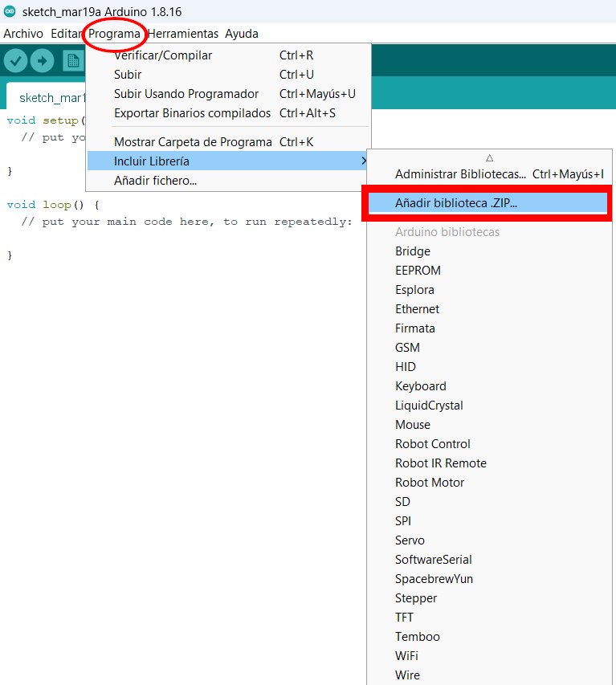Choose Administrar Bibliotecas entry
The height and width of the screenshot is (685, 616).
pos(460,174)
